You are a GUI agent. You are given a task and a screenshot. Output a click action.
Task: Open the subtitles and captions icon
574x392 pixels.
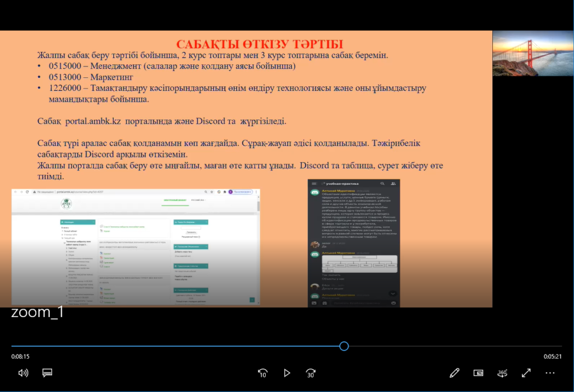[x=47, y=372]
